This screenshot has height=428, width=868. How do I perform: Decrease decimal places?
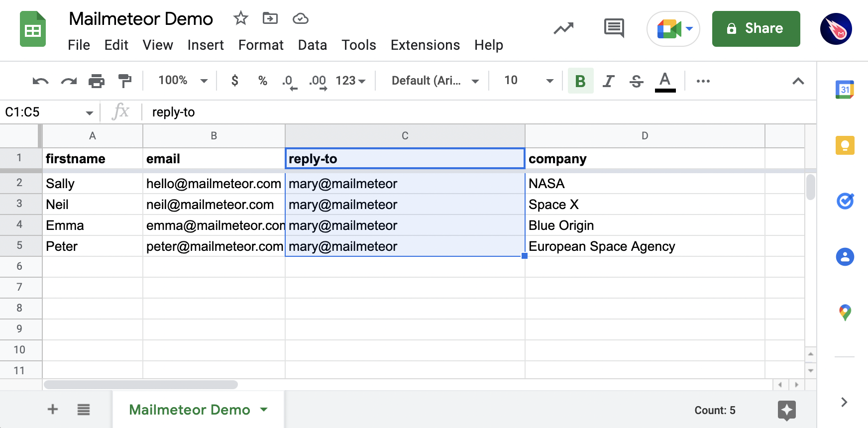click(289, 82)
